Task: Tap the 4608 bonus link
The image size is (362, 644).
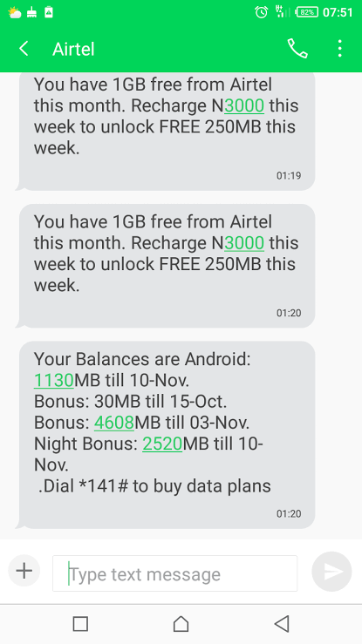Action: click(x=114, y=423)
